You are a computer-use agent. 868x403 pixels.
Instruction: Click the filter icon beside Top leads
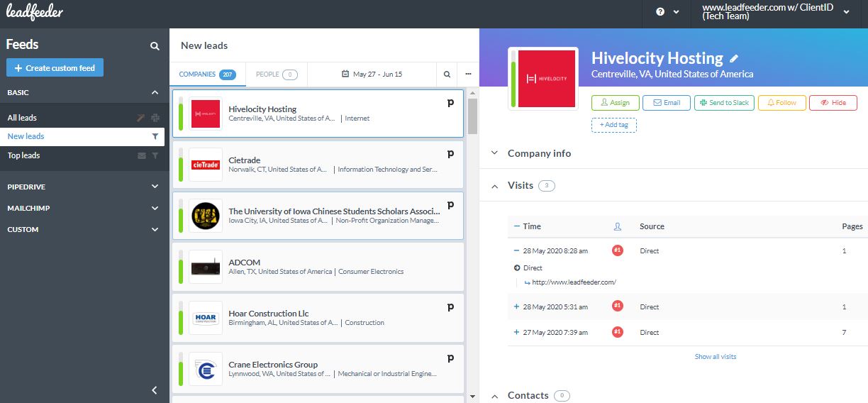(155, 155)
